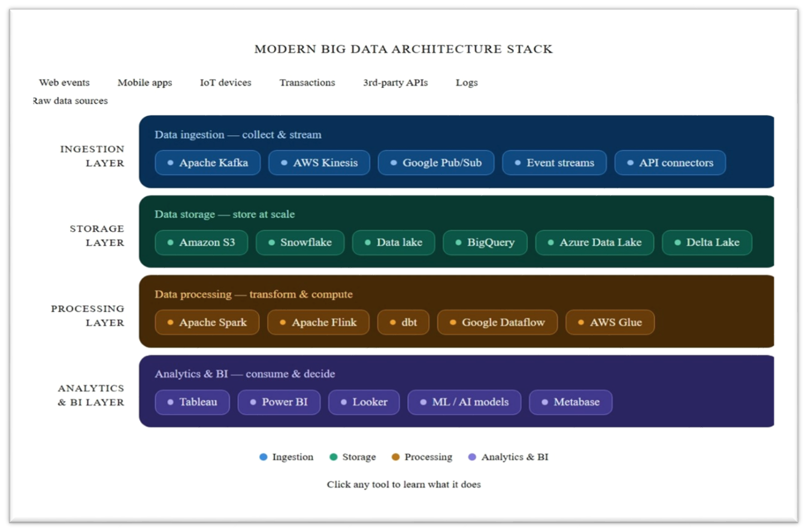The height and width of the screenshot is (532, 808).
Task: Click the blue Ingestion legend dot
Action: pos(264,457)
